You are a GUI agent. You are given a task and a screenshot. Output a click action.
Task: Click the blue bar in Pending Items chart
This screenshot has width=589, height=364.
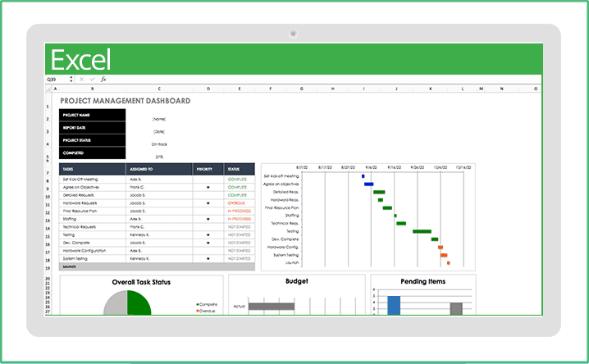(x=394, y=305)
